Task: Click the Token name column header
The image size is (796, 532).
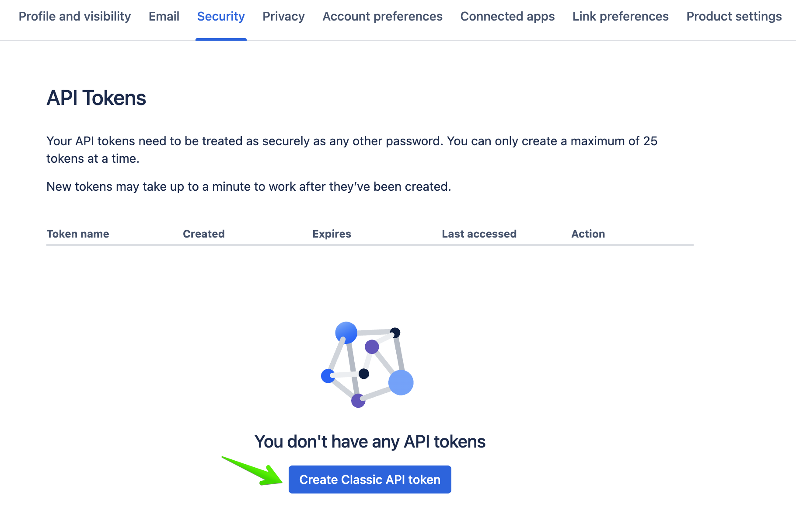Action: click(78, 234)
